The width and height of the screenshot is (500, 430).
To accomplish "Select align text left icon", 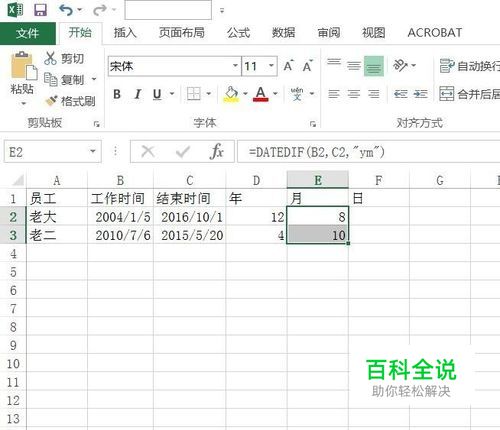I will click(x=334, y=94).
